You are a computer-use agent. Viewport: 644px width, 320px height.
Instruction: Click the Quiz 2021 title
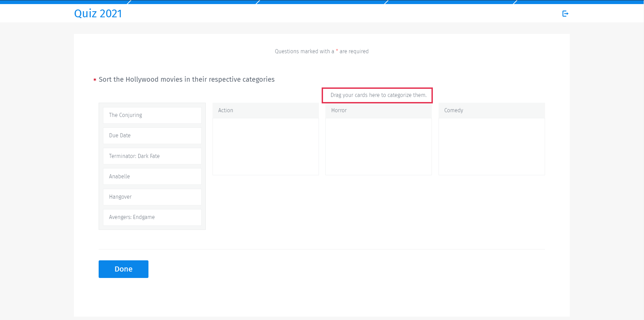click(98, 14)
